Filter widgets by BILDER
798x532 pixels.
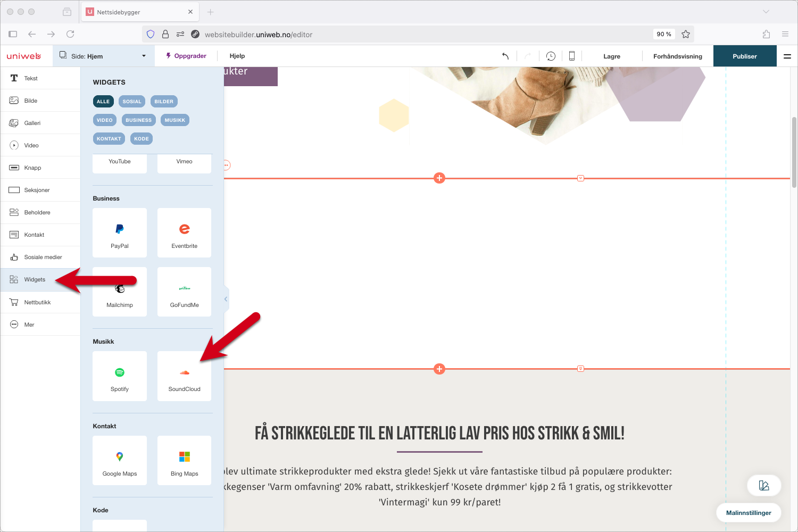coord(164,102)
